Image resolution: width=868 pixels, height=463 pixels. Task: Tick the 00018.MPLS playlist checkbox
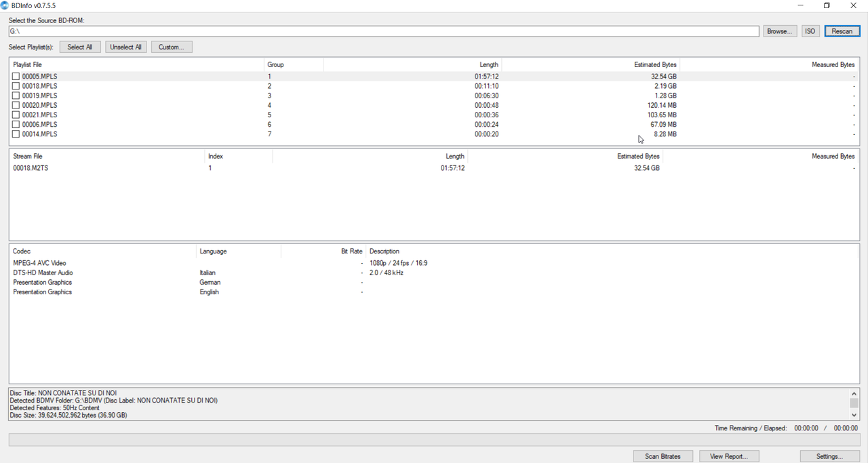click(16, 86)
